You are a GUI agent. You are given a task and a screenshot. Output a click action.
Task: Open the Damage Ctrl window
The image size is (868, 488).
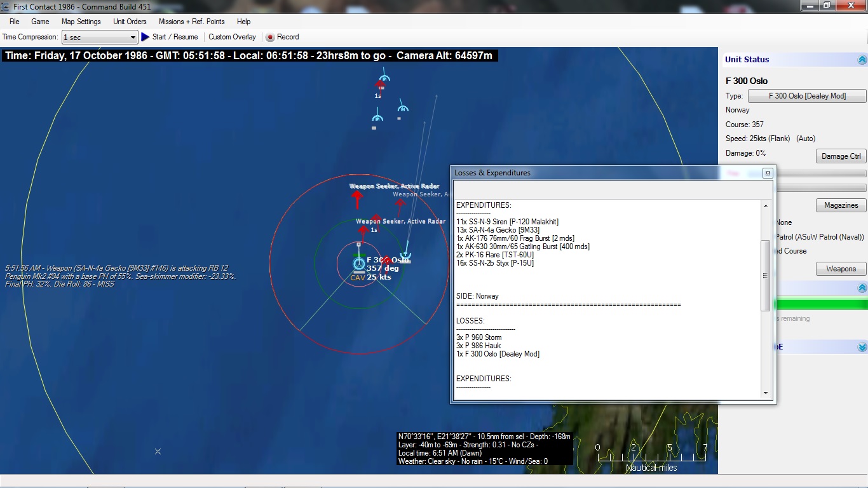click(841, 156)
